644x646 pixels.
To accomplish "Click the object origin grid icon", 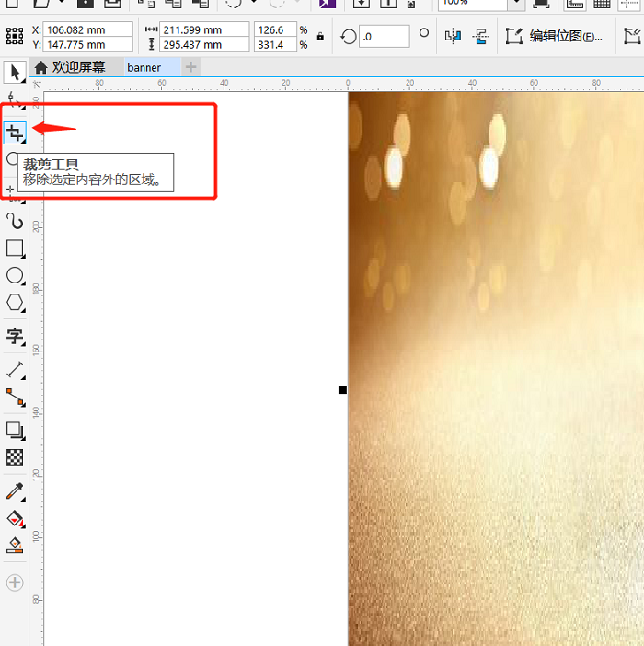I will click(15, 36).
